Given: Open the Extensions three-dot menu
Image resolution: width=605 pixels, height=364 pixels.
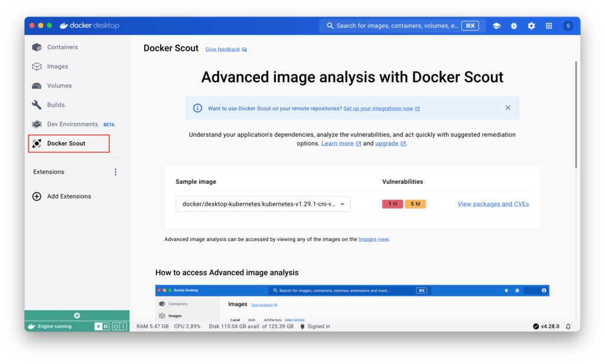Looking at the screenshot, I should pos(115,172).
